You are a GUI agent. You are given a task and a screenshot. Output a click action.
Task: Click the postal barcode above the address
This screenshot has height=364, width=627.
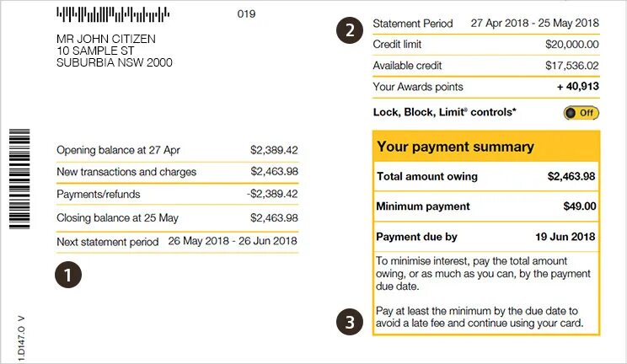pos(111,14)
